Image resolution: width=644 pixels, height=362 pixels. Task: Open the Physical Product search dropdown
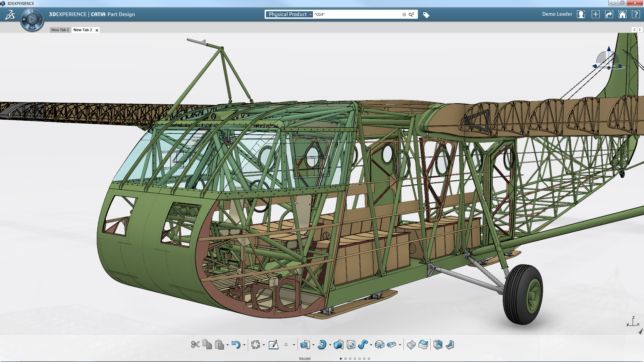click(290, 14)
